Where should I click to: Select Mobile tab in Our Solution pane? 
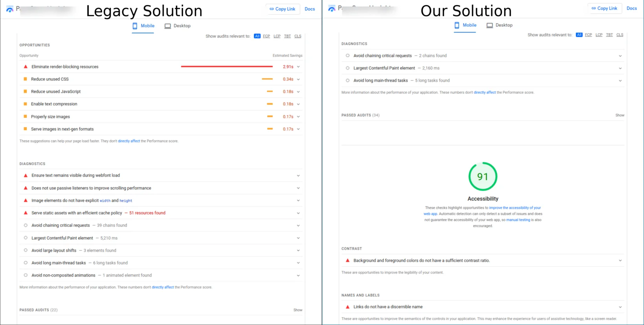coord(465,25)
